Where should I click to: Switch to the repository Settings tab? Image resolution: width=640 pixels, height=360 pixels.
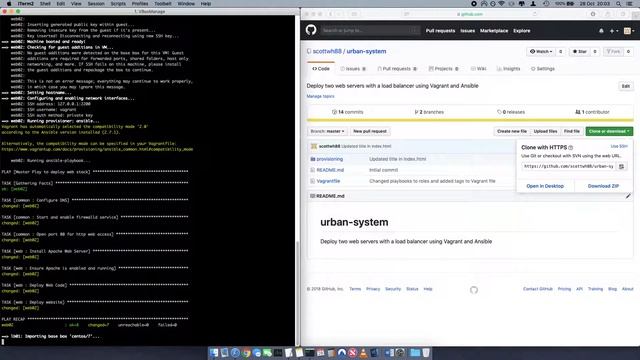543,69
